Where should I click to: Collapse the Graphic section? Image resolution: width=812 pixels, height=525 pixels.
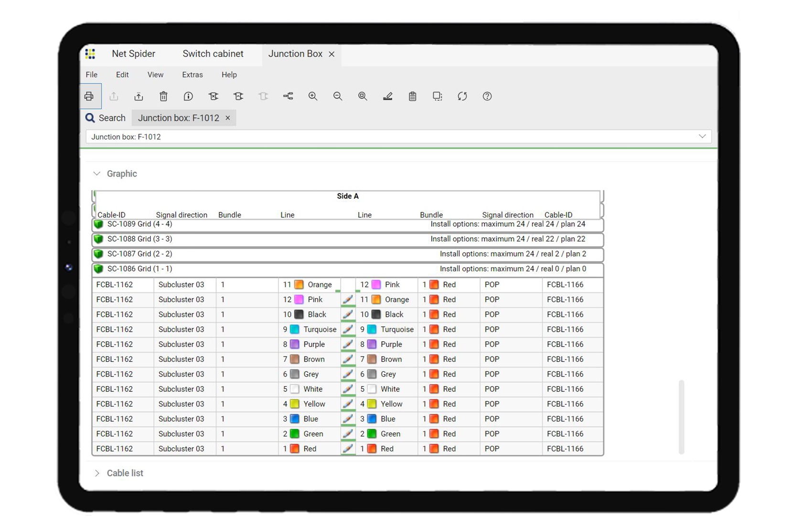[x=97, y=173]
